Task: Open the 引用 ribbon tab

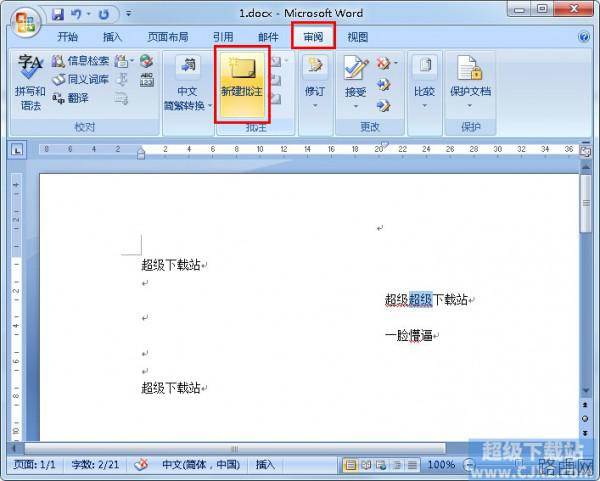Action: 223,37
